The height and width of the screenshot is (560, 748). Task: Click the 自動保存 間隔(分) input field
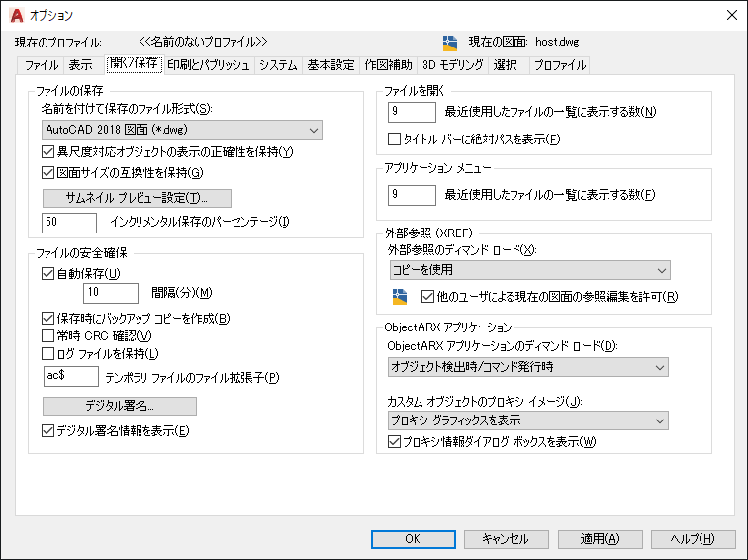pyautogui.click(x=111, y=293)
